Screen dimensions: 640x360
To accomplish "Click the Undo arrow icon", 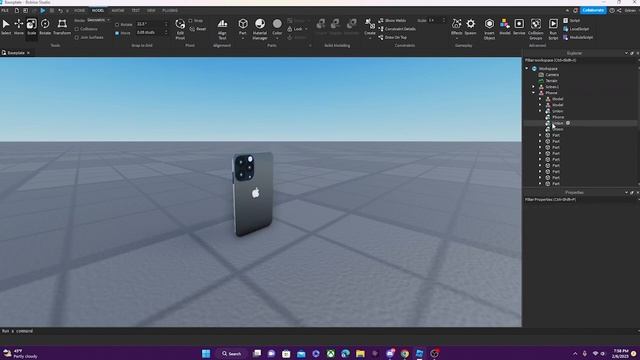I will (60, 10).
